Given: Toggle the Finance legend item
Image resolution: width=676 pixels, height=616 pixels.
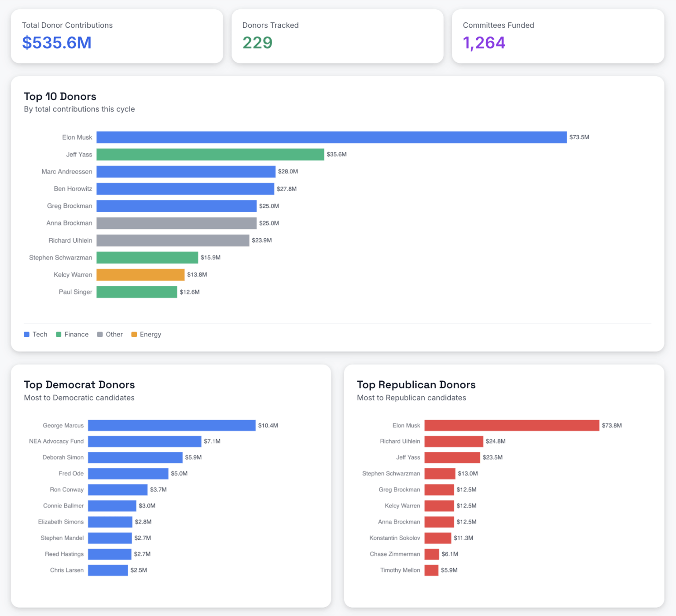Looking at the screenshot, I should tap(72, 335).
